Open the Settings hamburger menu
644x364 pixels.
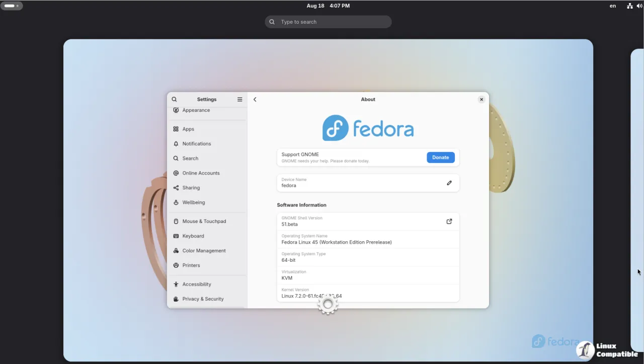pos(239,100)
